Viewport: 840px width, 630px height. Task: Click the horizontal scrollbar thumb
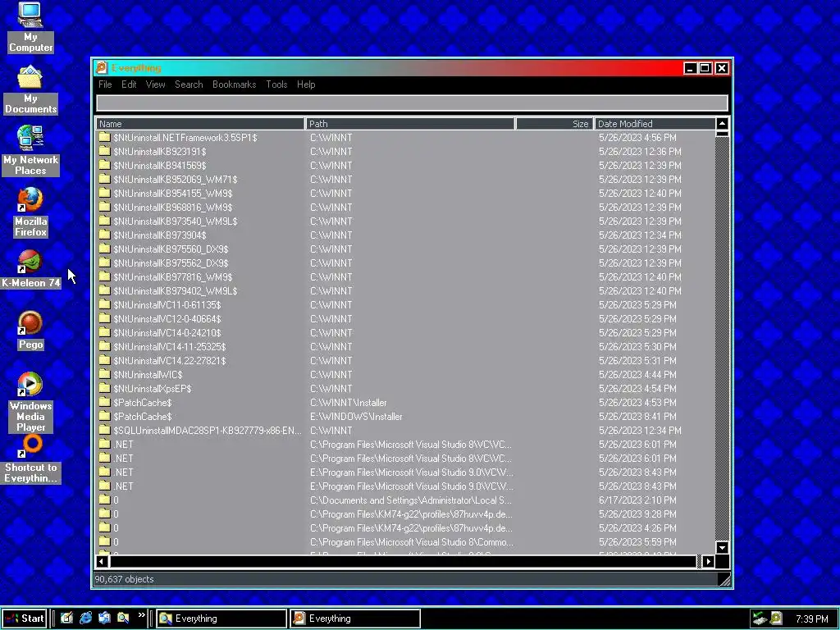[x=403, y=561]
